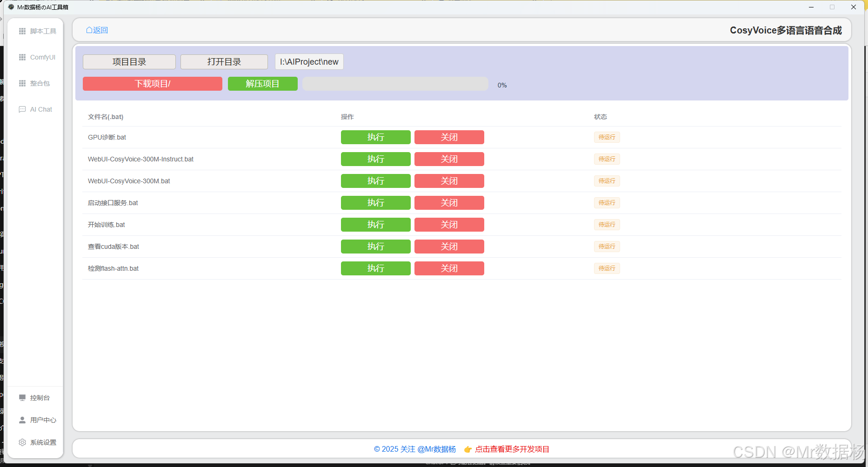Viewport: 868px width, 467px height.
Task: Click 待运行 status tag for 检测flash-attn.bat
Action: (607, 268)
